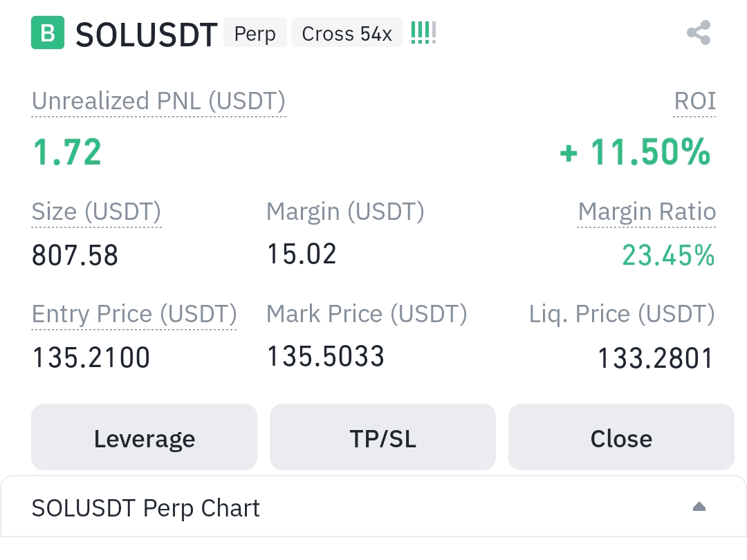This screenshot has width=747, height=560.
Task: Click the green B buy badge icon
Action: tap(48, 32)
